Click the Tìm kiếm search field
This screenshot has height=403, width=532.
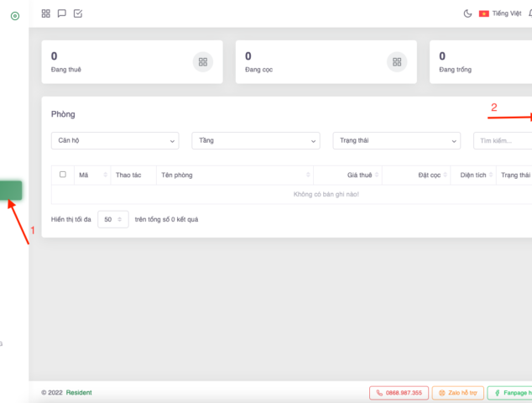point(502,140)
